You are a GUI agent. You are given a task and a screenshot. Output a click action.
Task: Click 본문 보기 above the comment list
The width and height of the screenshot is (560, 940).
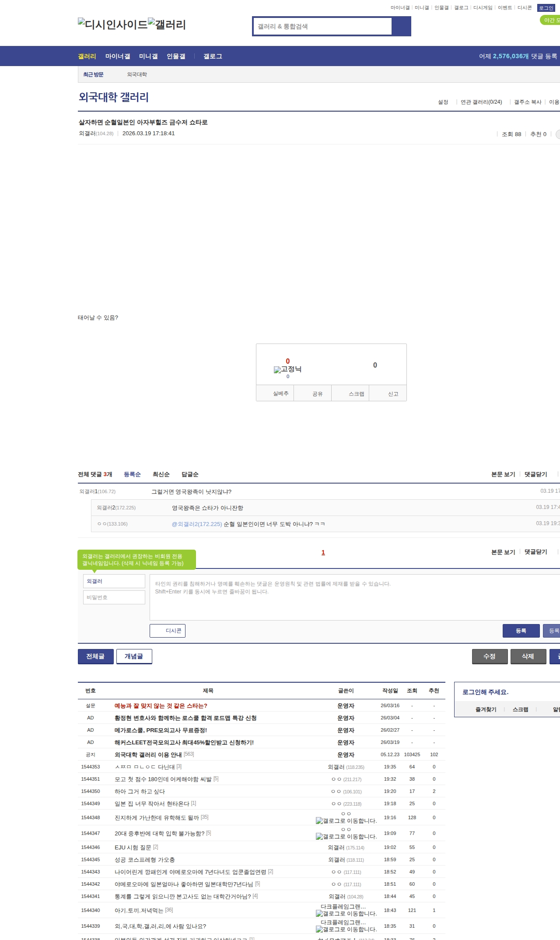tap(503, 474)
